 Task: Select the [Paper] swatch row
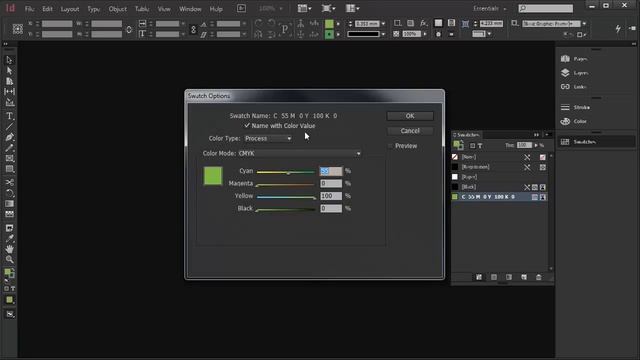tap(500, 177)
